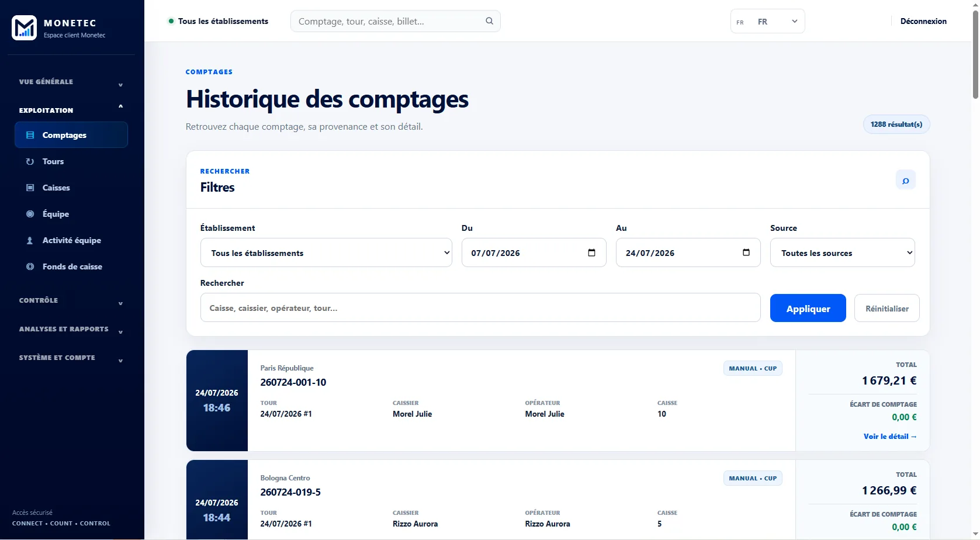
Task: Open the Caisses menu item
Action: pyautogui.click(x=71, y=188)
